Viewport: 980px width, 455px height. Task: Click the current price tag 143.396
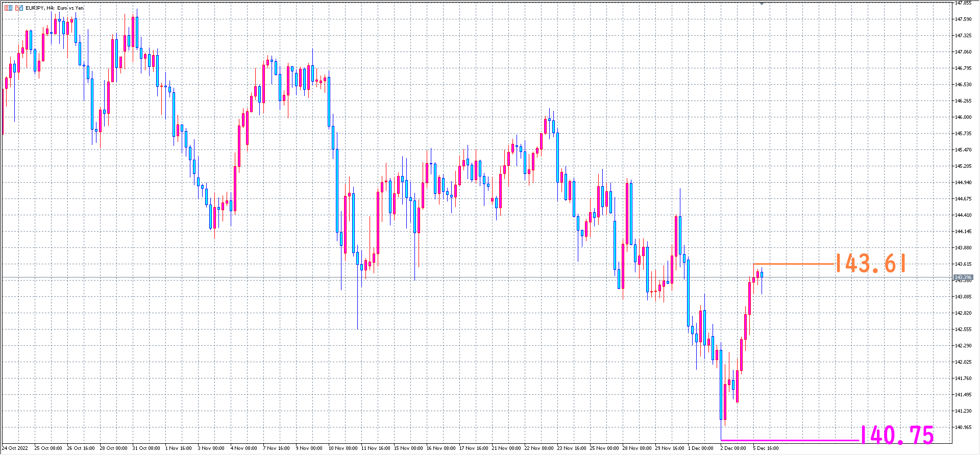click(x=963, y=277)
